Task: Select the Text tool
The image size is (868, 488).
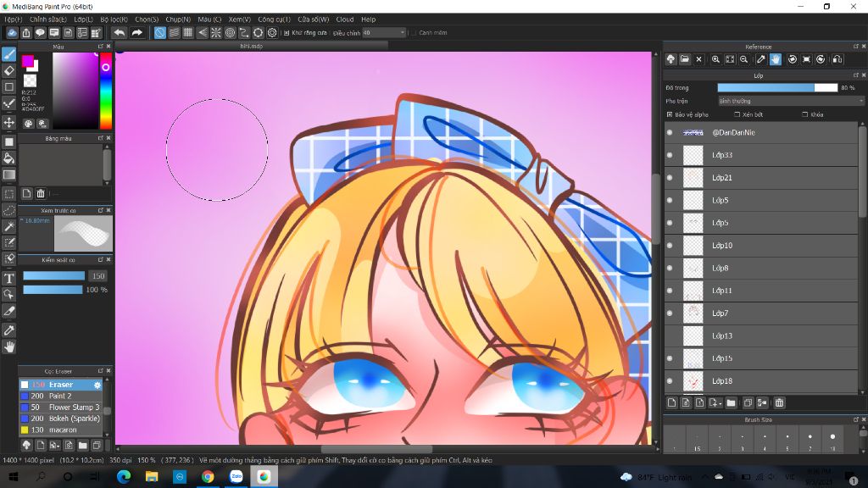Action: [x=8, y=278]
